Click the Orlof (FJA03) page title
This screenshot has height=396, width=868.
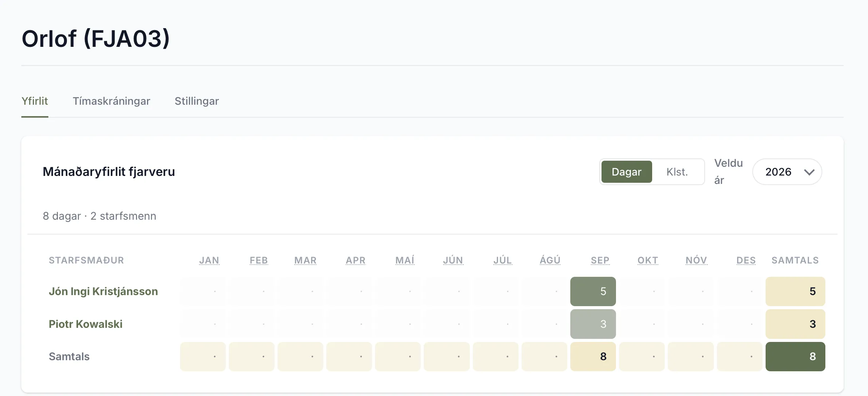[x=96, y=38]
